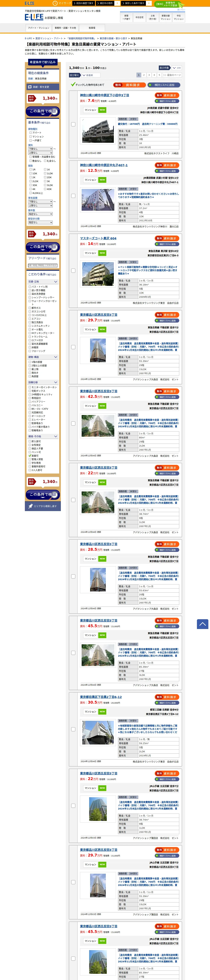Open 築年数 dropdown
210x980 pixels.
pos(40,214)
